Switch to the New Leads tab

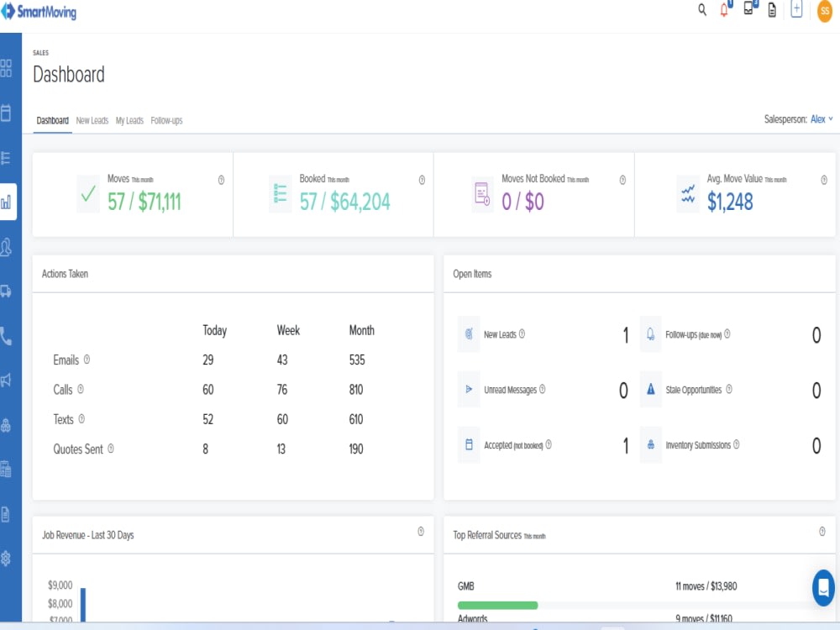tap(92, 120)
